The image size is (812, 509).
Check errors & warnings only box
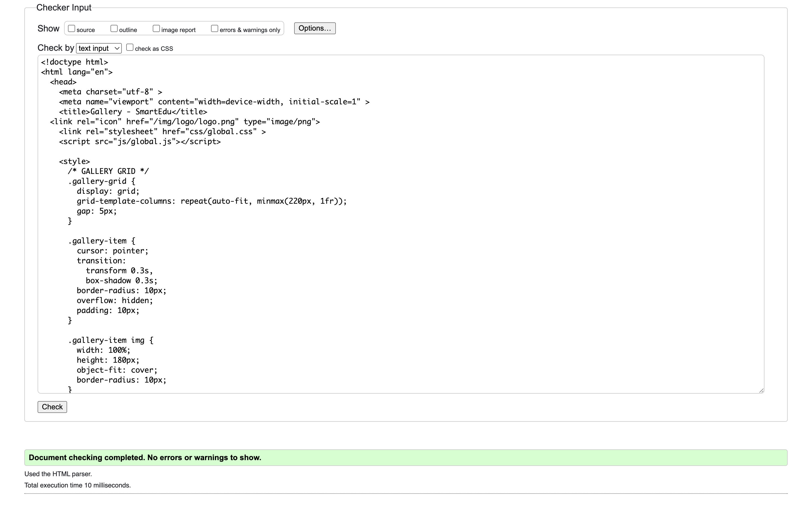click(215, 29)
